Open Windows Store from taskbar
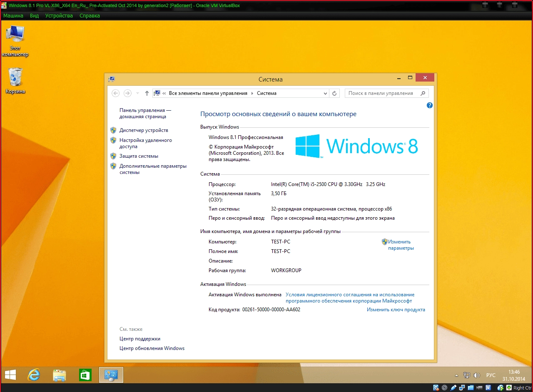The image size is (533, 392). (x=85, y=375)
